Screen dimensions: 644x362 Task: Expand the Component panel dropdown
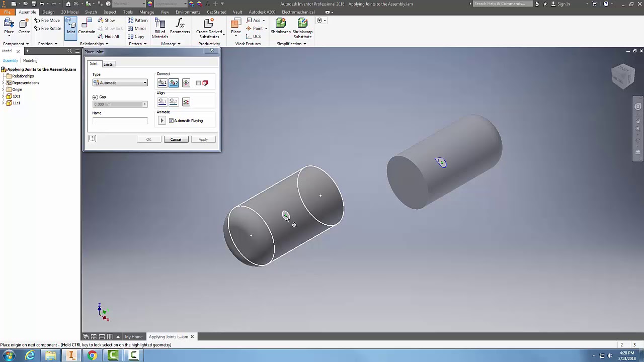(16, 44)
